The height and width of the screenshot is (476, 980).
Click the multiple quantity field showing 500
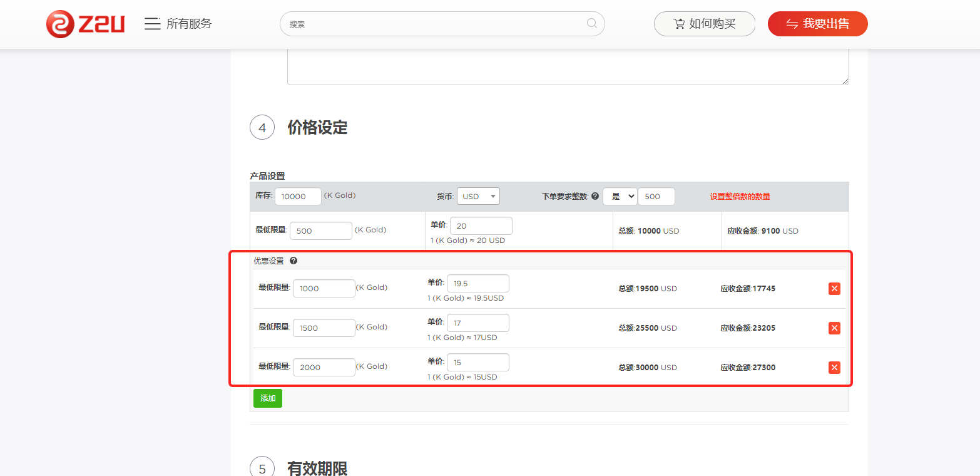(656, 196)
